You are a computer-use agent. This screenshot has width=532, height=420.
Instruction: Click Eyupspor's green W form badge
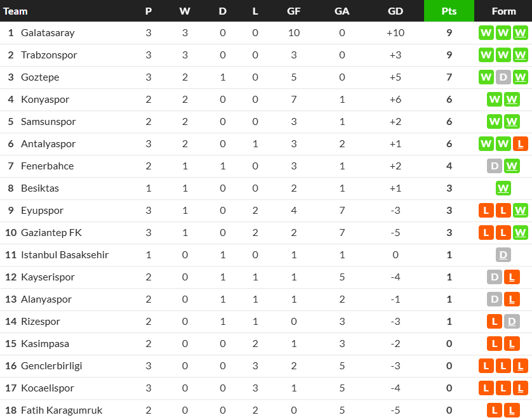coord(520,211)
